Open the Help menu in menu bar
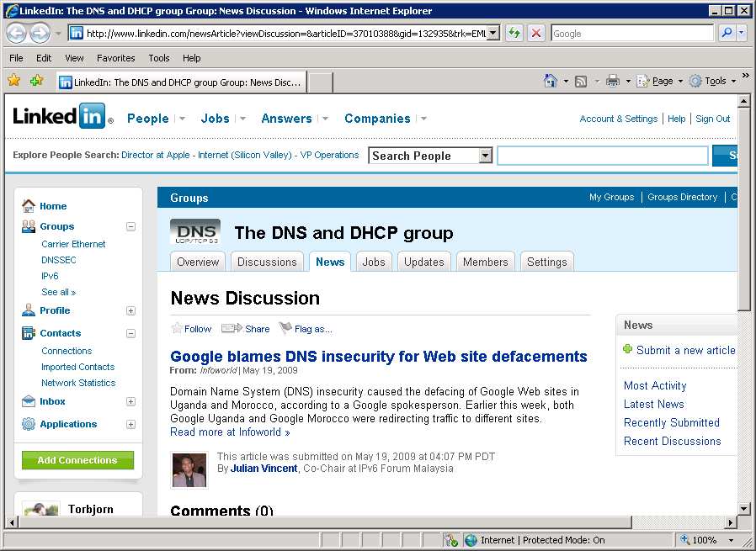756x551 pixels. pyautogui.click(x=191, y=58)
